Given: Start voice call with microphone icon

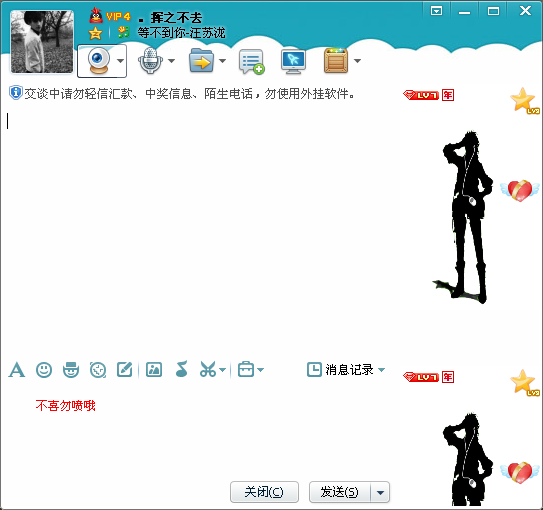Looking at the screenshot, I should coord(150,61).
